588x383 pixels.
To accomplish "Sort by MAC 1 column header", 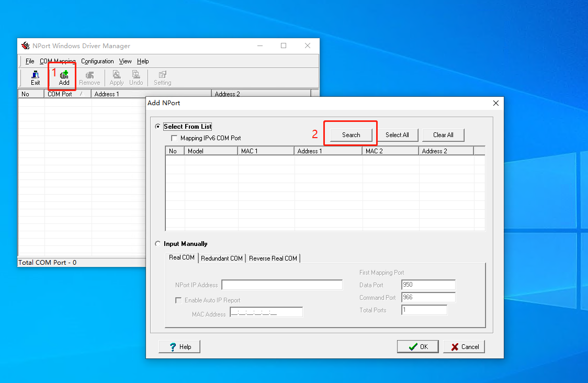I will [x=266, y=151].
